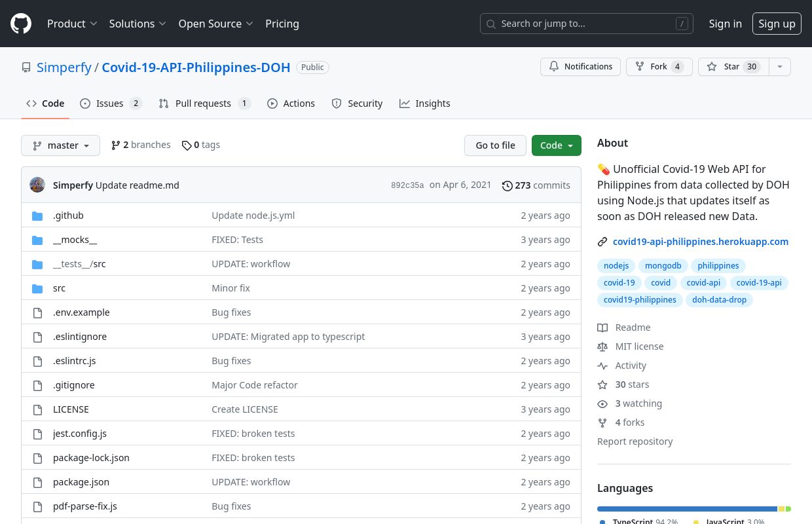812x524 pixels.
Task: Click the Sign up button
Action: [777, 24]
